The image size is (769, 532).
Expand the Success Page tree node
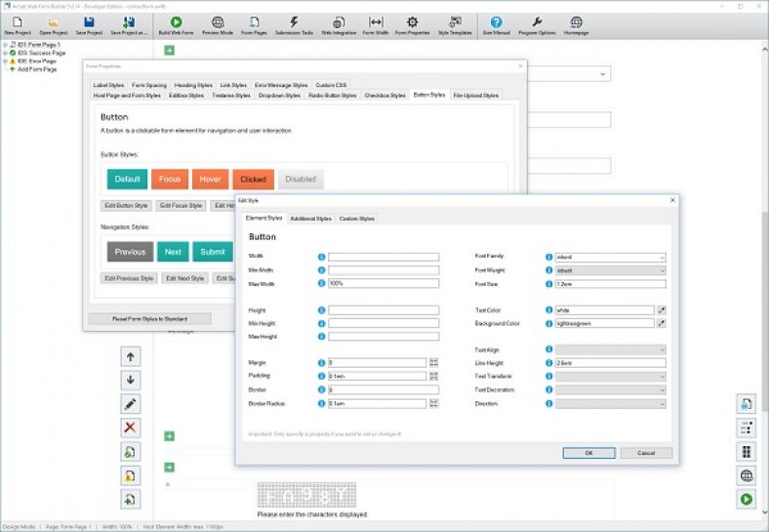tap(6, 53)
